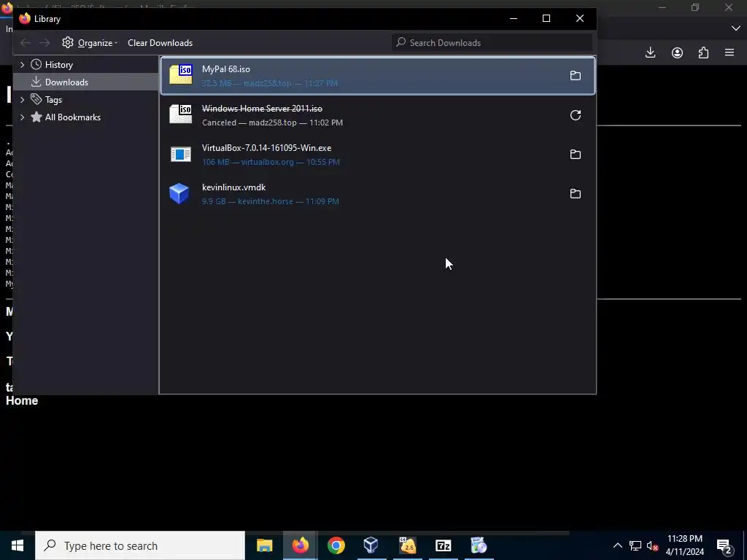
Task: Click the blue cube icon for kevinlinux.vmdk
Action: [x=179, y=194]
